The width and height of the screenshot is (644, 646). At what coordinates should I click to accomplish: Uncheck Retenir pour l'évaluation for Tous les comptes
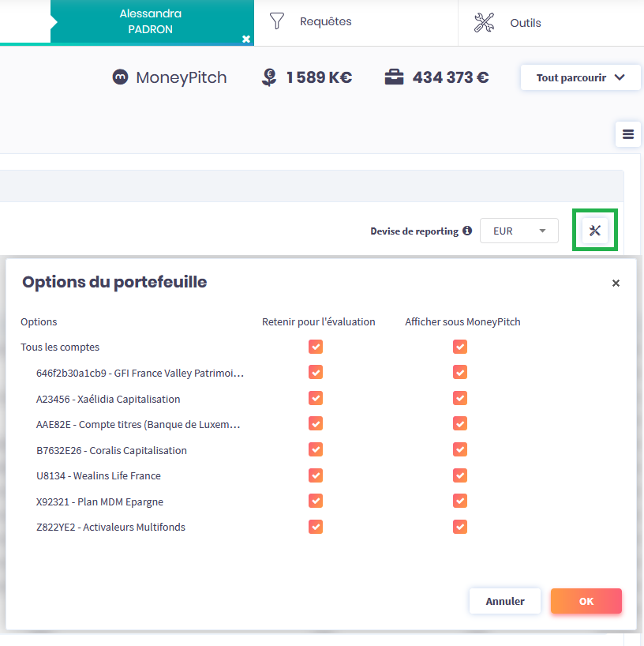pos(316,347)
